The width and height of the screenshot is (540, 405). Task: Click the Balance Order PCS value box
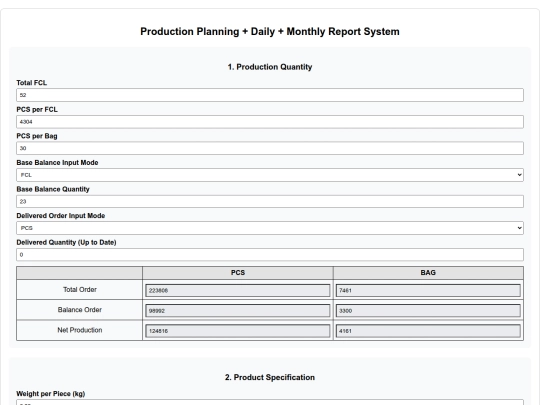coord(238,311)
